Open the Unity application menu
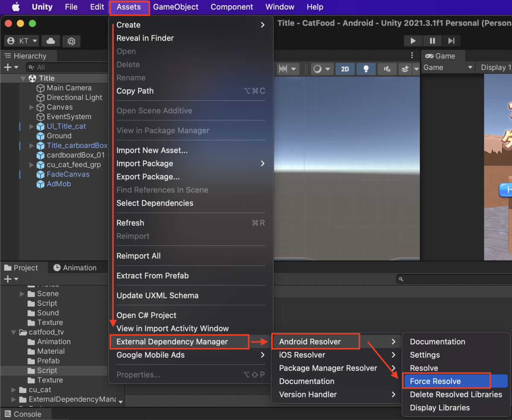 point(42,7)
